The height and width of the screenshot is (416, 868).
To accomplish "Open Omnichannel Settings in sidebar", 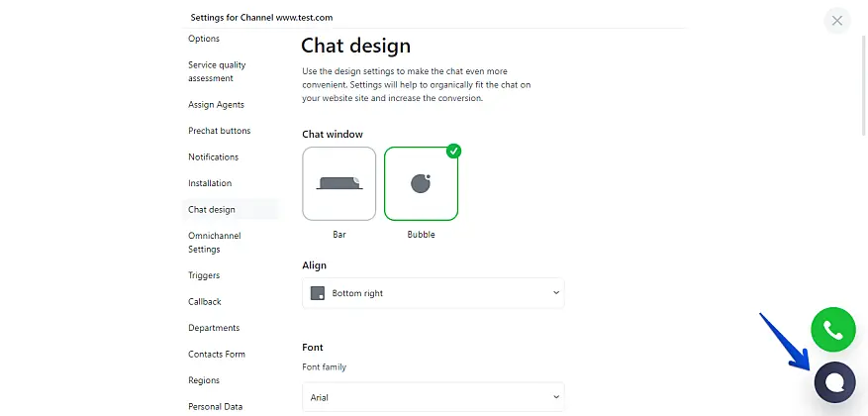I will [214, 243].
